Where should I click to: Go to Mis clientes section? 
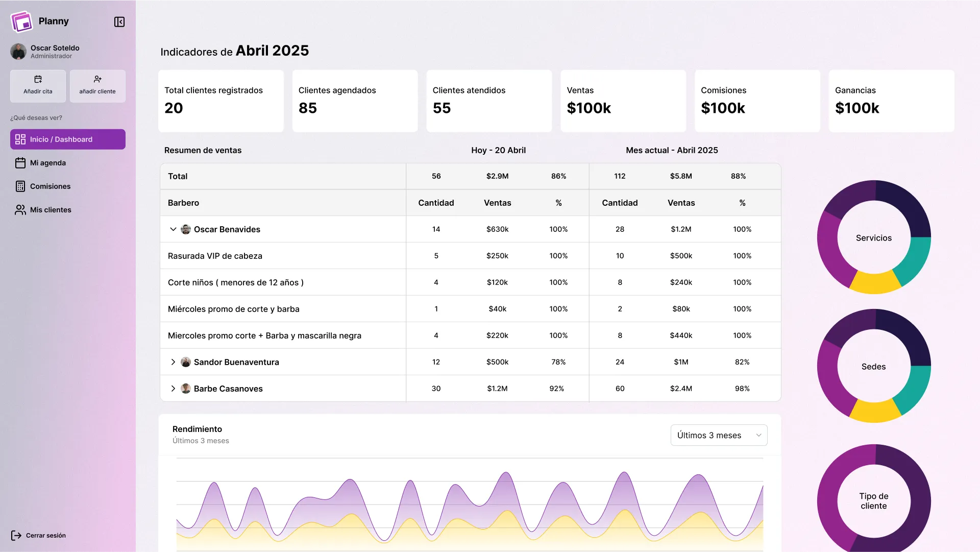(51, 210)
